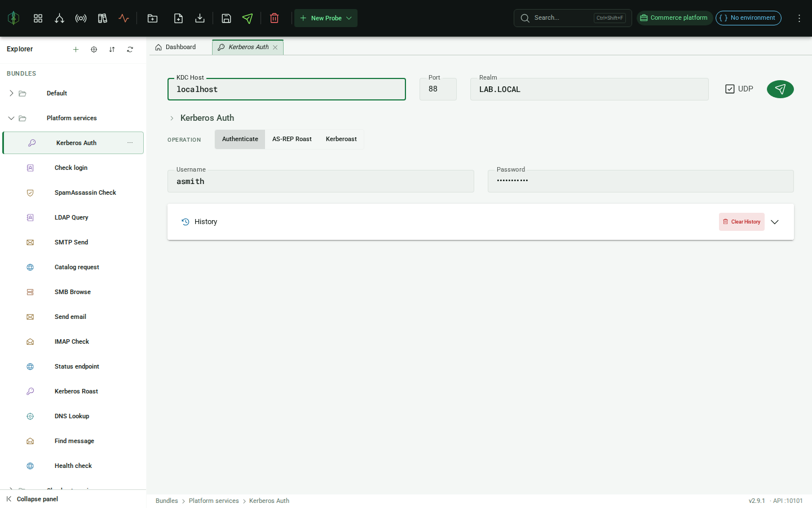The width and height of the screenshot is (812, 508).
Task: Click the branching arrows icon in the top toolbar
Action: click(x=59, y=18)
